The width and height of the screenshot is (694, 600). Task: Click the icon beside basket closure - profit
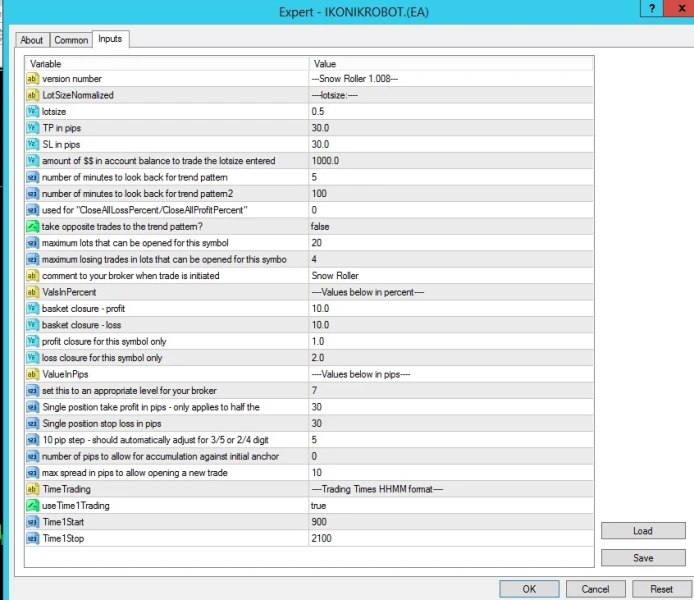tap(32, 308)
